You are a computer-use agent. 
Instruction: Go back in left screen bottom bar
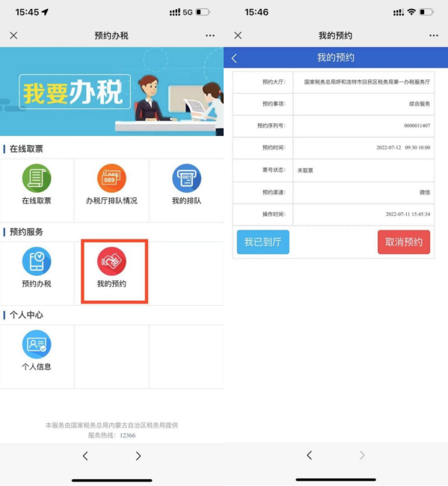point(85,456)
